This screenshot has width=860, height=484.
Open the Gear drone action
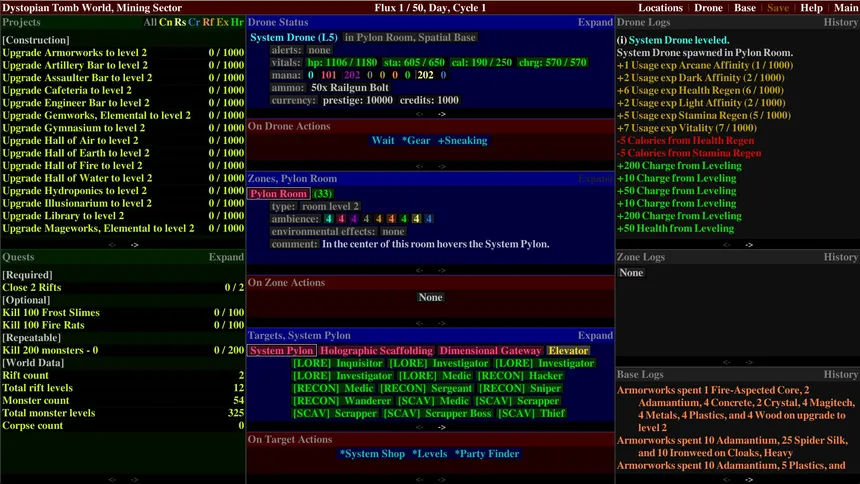[416, 140]
